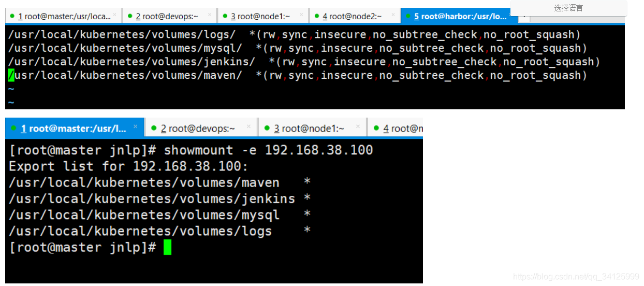This screenshot has width=644, height=286.
Task: Close upper tab 3 root@node1
Action: (x=301, y=15)
